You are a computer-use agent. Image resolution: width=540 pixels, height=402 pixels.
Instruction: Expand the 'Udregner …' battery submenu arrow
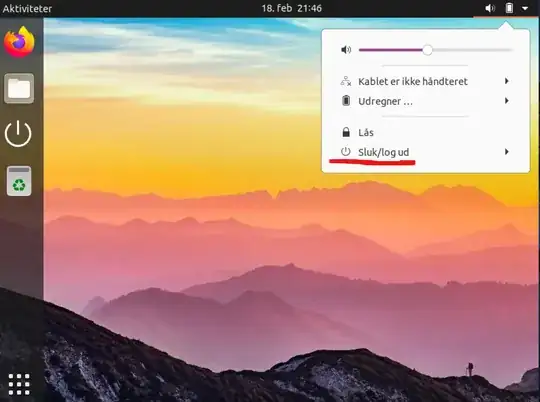(507, 101)
